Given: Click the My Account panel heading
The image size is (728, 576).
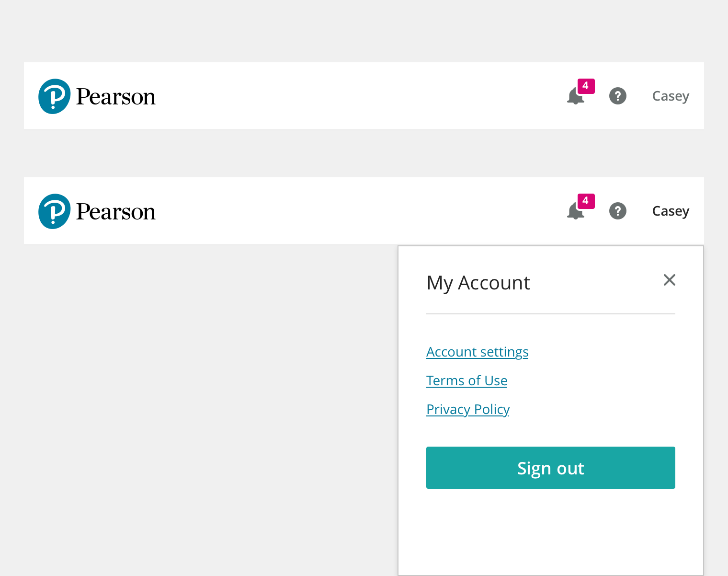Looking at the screenshot, I should pos(478,283).
